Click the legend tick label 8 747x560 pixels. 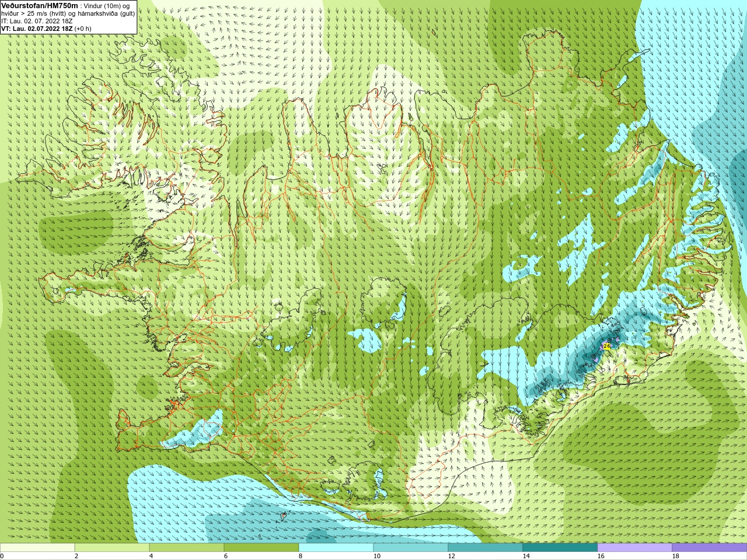(301, 556)
